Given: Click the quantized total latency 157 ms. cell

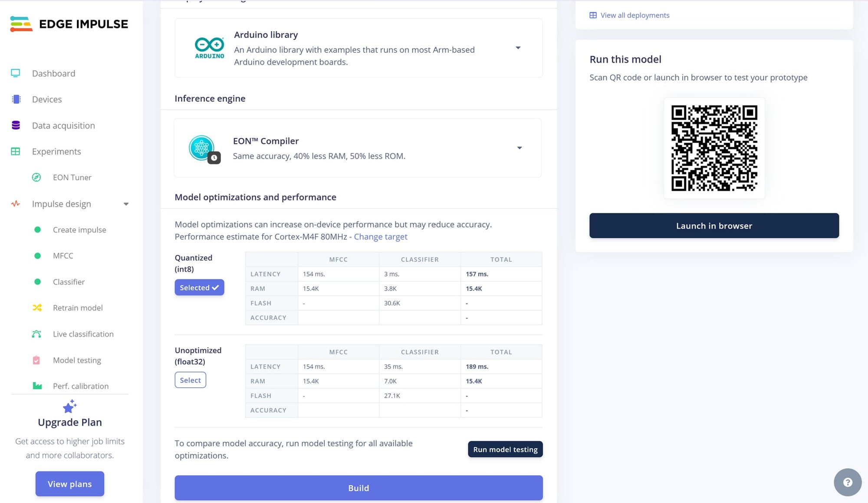Looking at the screenshot, I should click(501, 274).
